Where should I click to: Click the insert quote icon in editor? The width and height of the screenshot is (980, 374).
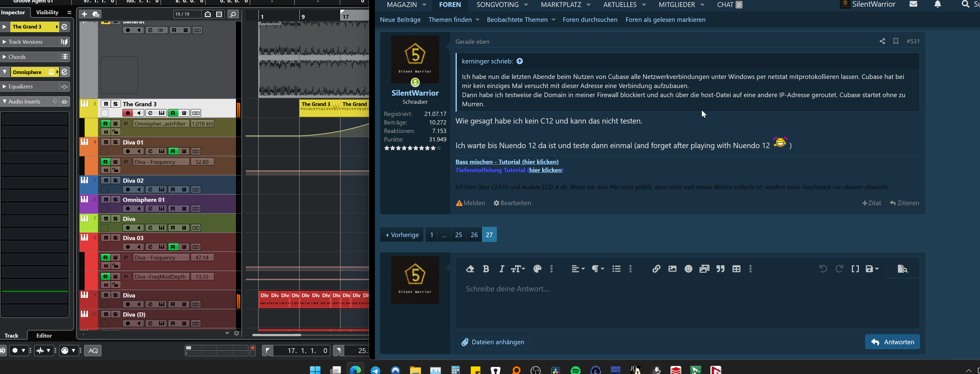click(x=720, y=269)
